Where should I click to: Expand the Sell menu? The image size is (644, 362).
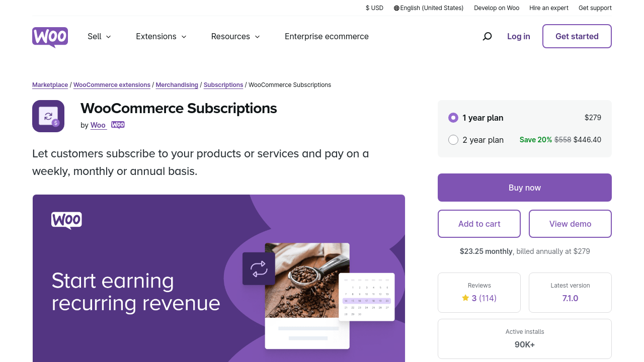99,36
